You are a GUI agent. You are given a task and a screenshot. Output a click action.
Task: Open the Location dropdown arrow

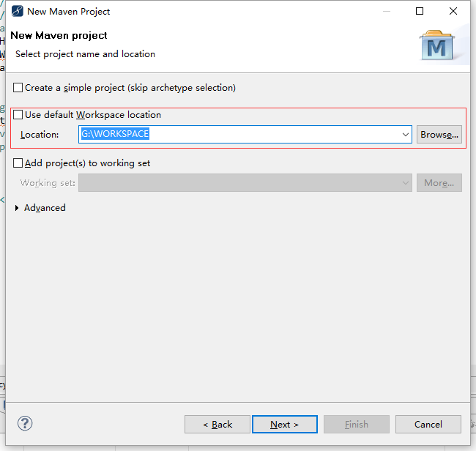405,135
